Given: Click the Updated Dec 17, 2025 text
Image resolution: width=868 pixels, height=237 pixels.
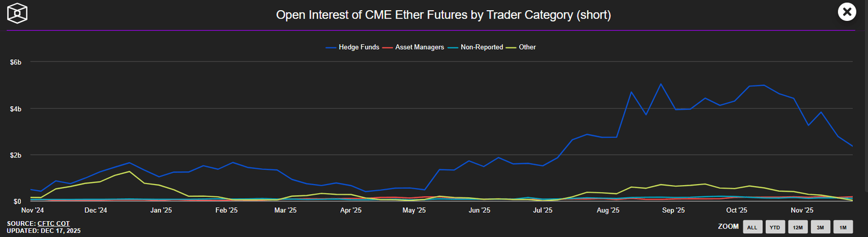Looking at the screenshot, I should click(x=44, y=231).
